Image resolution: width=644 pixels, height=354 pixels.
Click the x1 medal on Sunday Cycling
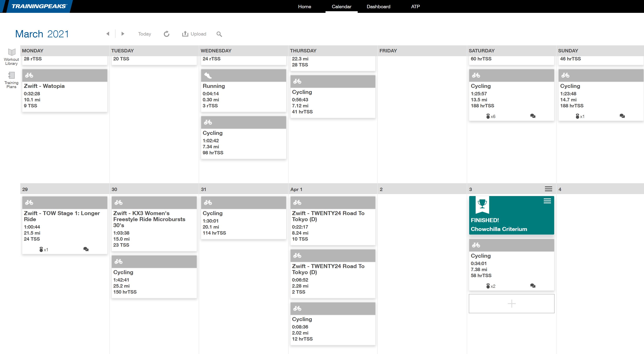[580, 116]
